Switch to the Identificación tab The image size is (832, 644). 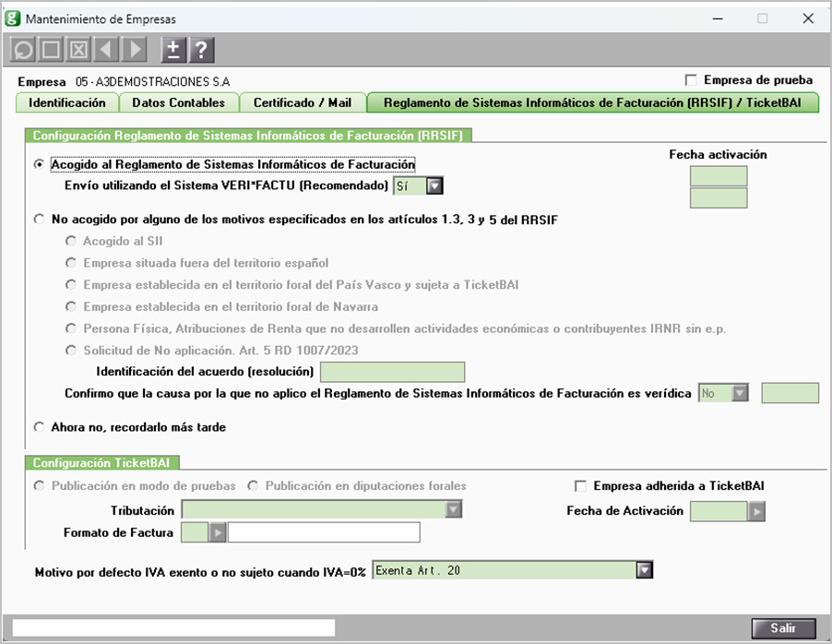click(66, 102)
